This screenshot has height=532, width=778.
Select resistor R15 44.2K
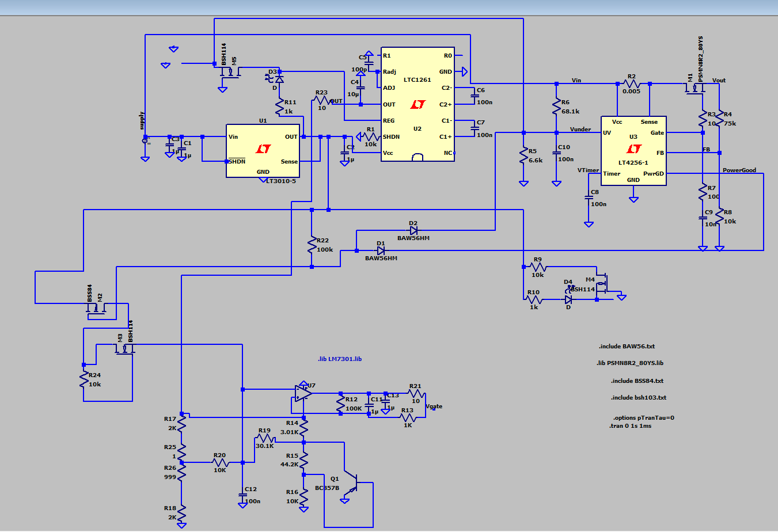pyautogui.click(x=303, y=459)
